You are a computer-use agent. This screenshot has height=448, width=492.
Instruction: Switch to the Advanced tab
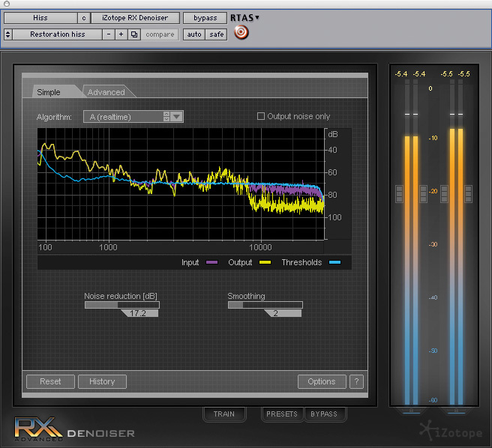(107, 91)
